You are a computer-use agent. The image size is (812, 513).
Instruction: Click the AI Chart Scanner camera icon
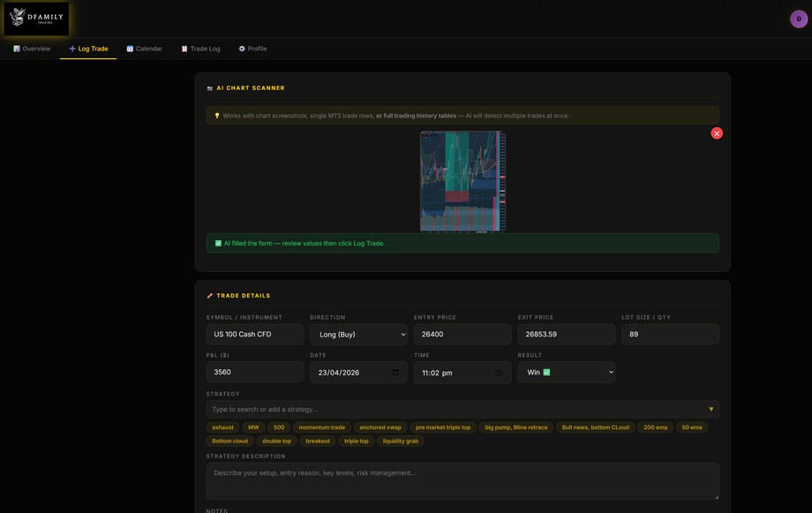coord(210,88)
